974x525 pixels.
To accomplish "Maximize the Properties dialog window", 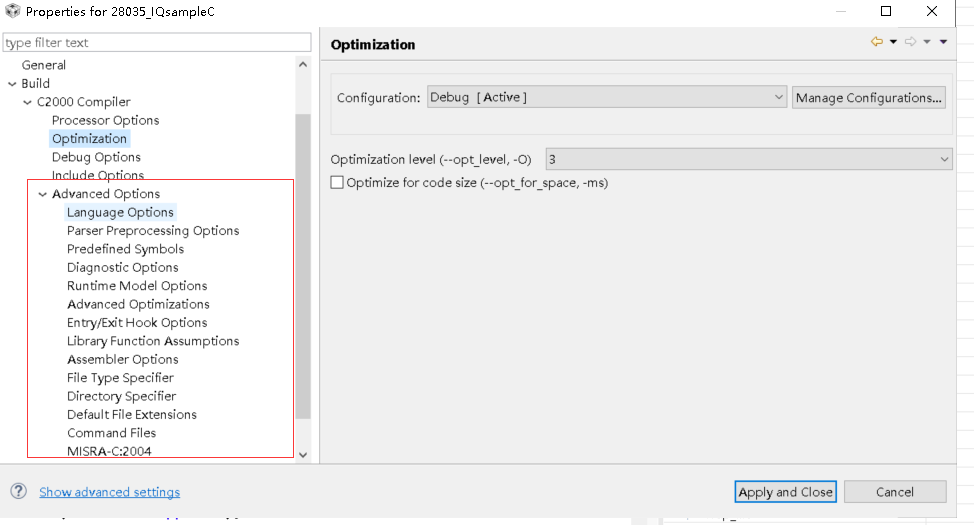I will 886,12.
